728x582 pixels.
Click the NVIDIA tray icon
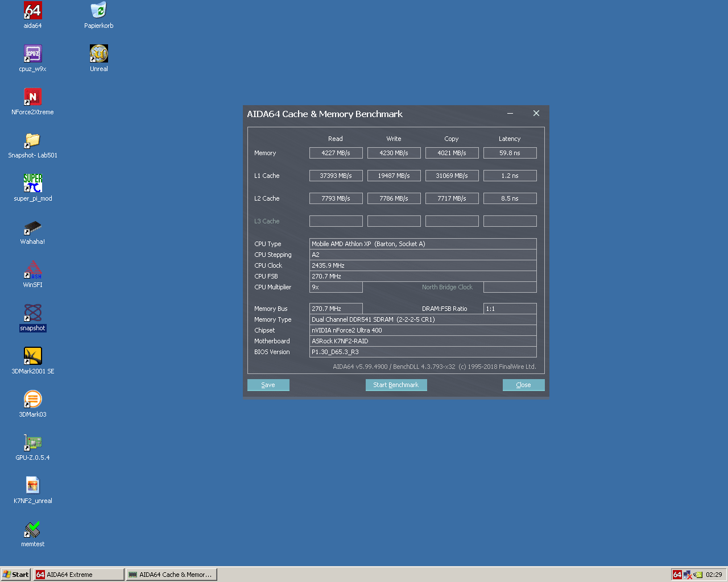point(698,575)
